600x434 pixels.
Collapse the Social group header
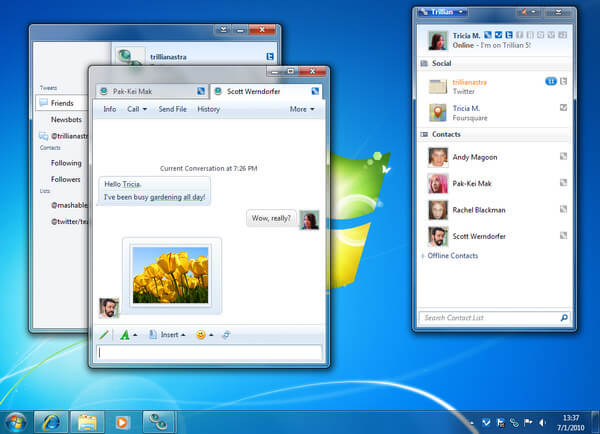(494, 64)
